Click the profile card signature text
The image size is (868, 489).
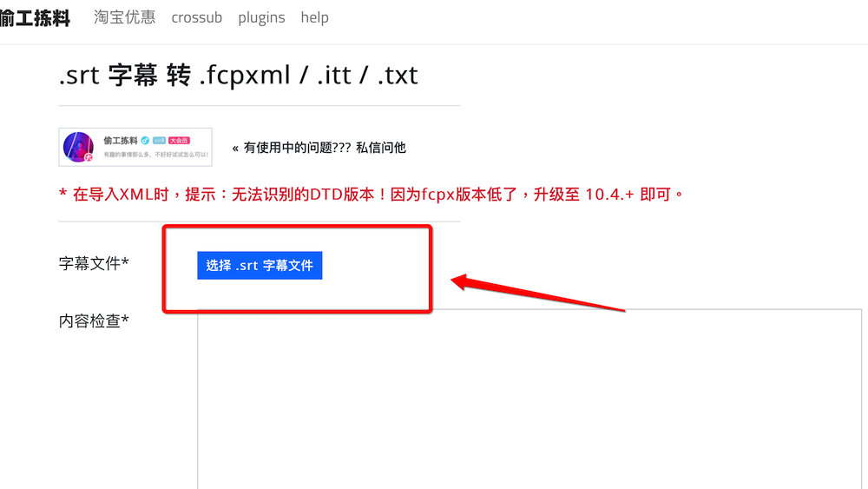click(155, 155)
